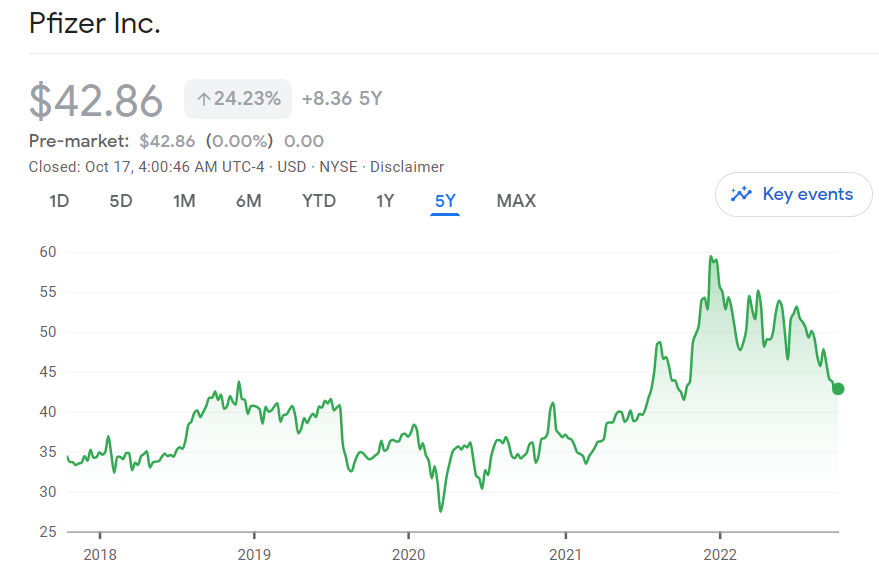Image resolution: width=879 pixels, height=569 pixels.
Task: Click the Pfizer Inc. heading
Action: click(x=95, y=23)
